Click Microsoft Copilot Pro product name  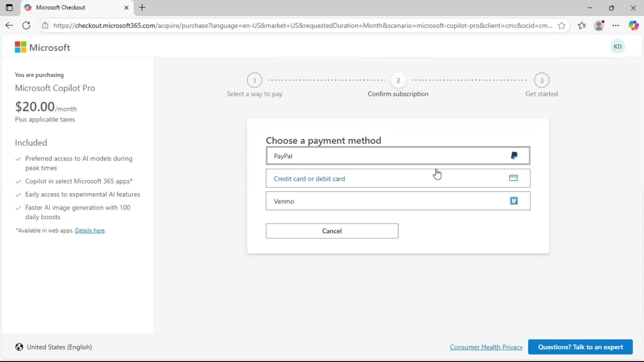pyautogui.click(x=55, y=88)
